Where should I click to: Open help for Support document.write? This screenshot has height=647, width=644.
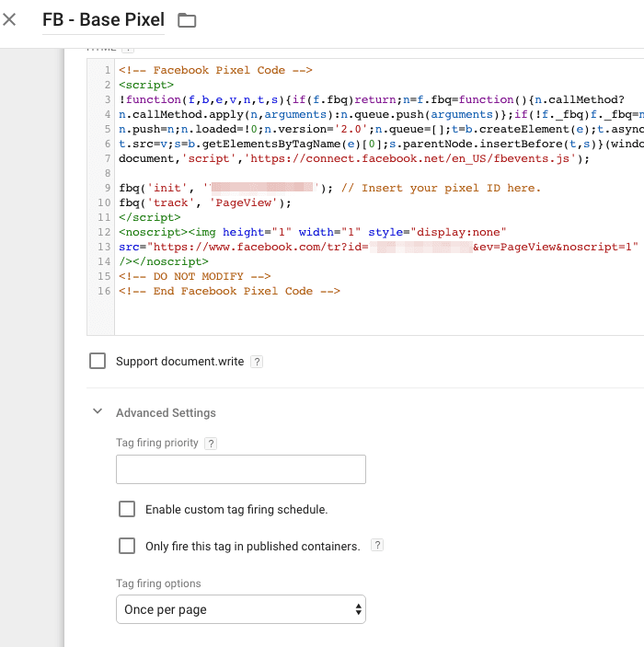coord(257,362)
